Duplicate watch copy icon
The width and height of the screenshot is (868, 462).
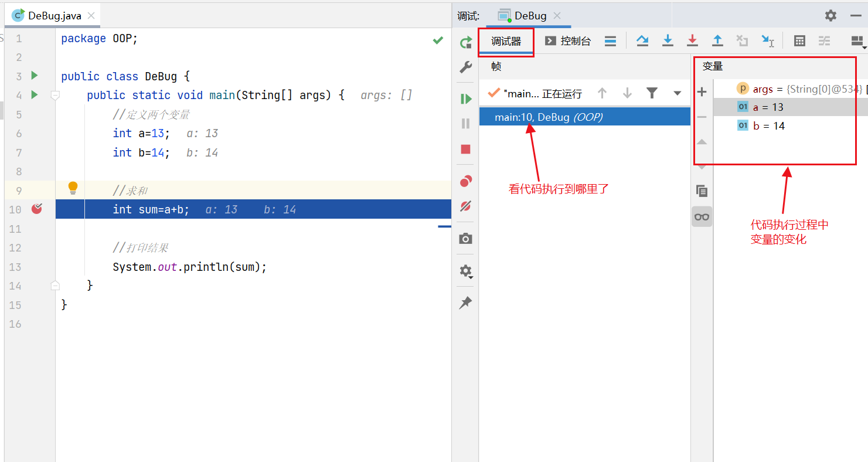702,191
